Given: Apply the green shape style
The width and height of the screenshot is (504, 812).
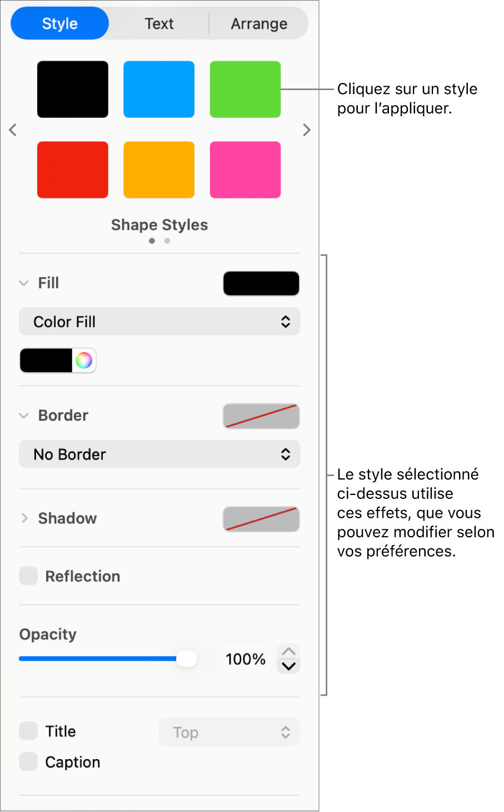Looking at the screenshot, I should tap(245, 89).
